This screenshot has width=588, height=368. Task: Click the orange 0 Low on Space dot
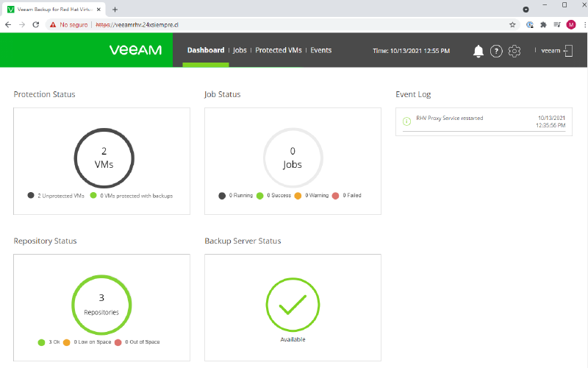click(67, 342)
